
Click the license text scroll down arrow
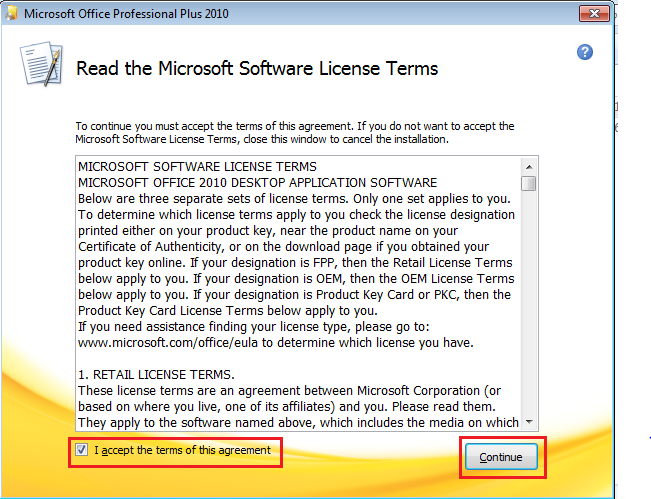(x=529, y=422)
